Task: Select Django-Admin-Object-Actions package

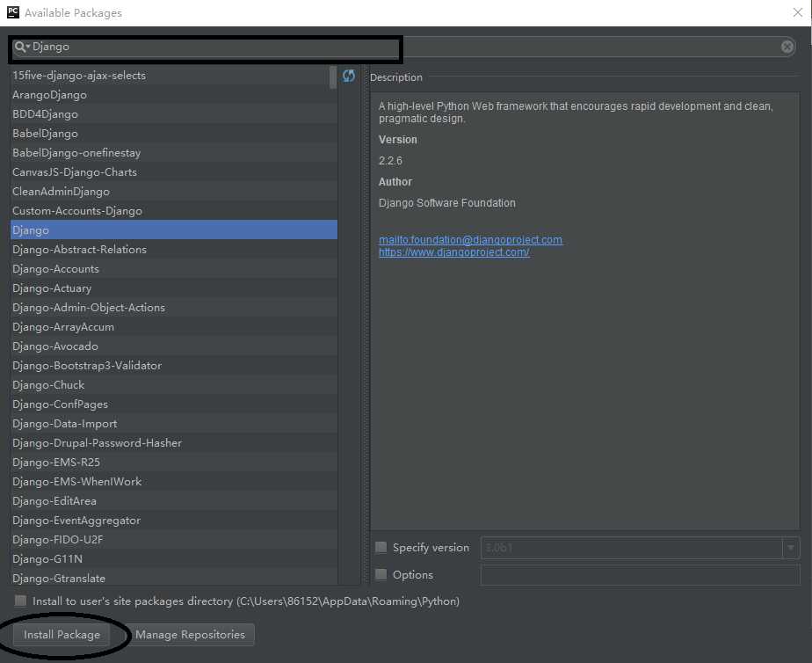Action: click(x=173, y=308)
